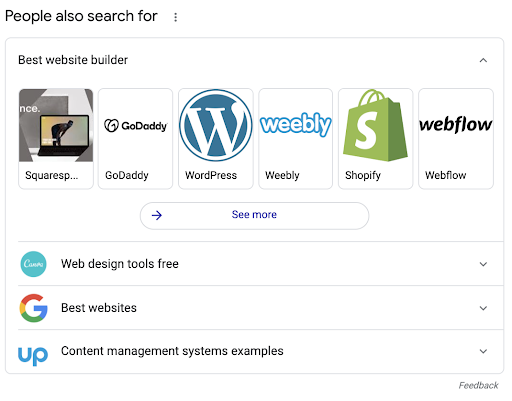Open the Shopify card label
The width and height of the screenshot is (512, 401).
click(x=363, y=175)
